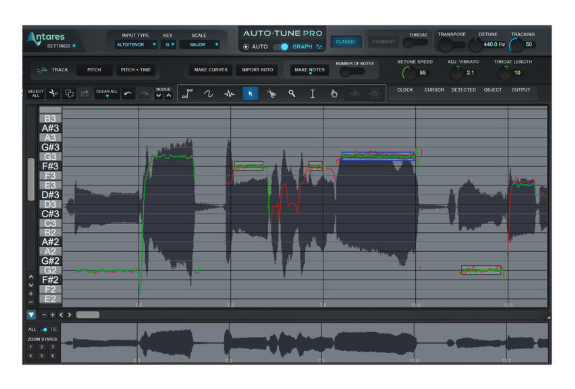The height and width of the screenshot is (389, 575).
Task: Toggle the Auto/Graph mode switch
Action: pyautogui.click(x=281, y=47)
